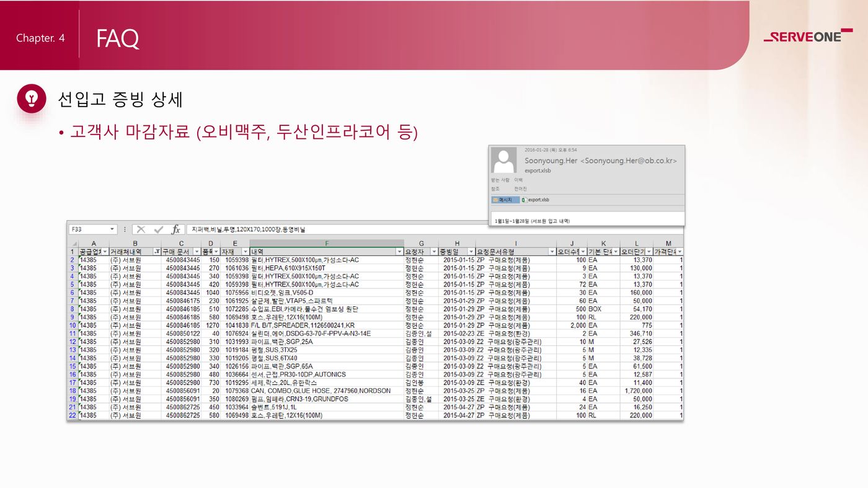Expand the 내역 column filter dropdown
Screen dimensions: 868x488
[x=399, y=252]
